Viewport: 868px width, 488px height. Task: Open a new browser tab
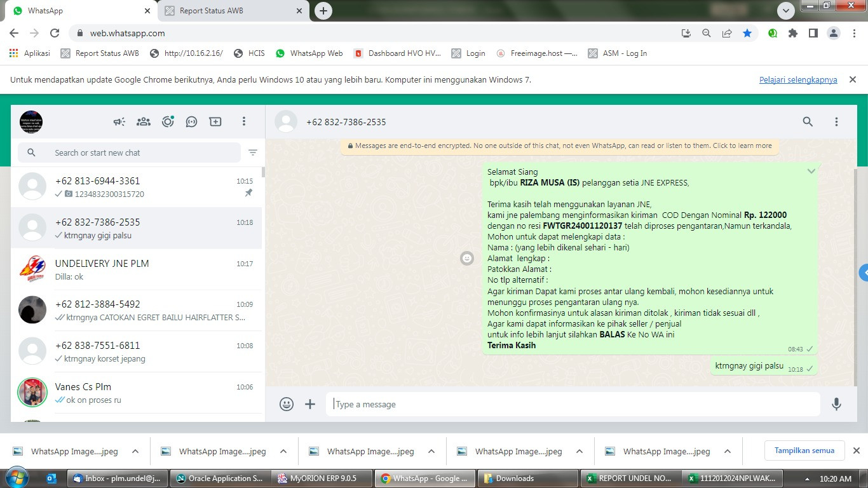click(x=323, y=11)
